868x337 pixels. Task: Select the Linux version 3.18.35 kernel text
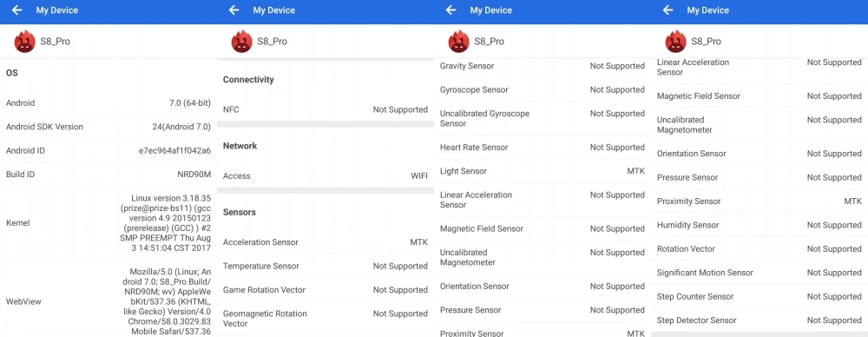(166, 223)
